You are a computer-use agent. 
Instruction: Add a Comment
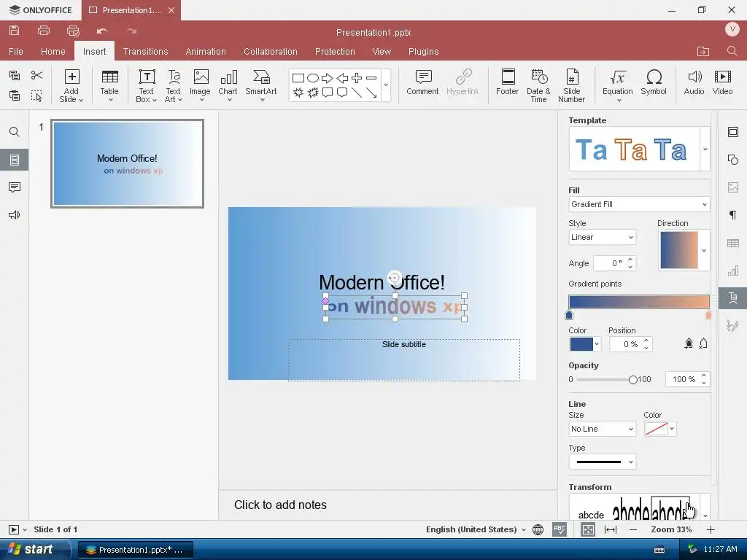point(422,82)
